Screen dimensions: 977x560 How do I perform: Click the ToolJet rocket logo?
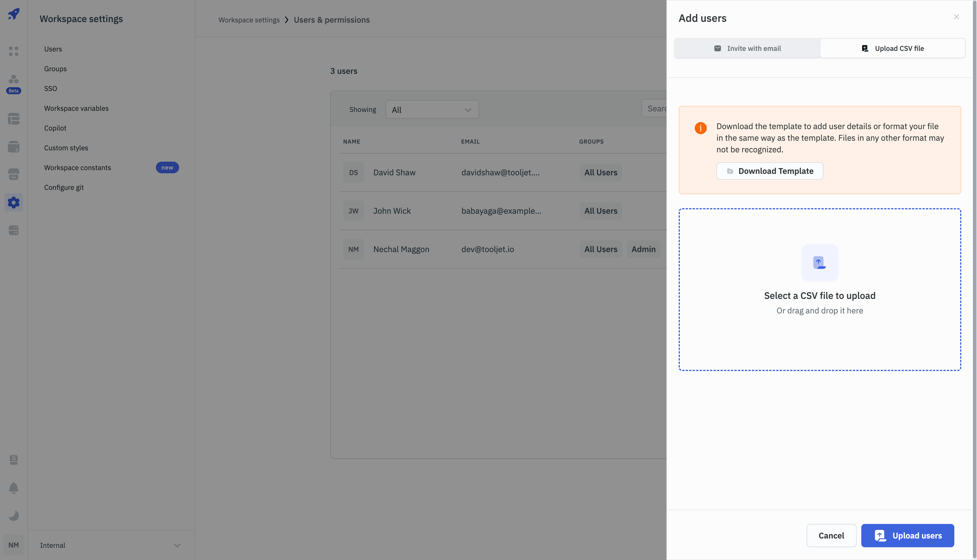(x=13, y=14)
